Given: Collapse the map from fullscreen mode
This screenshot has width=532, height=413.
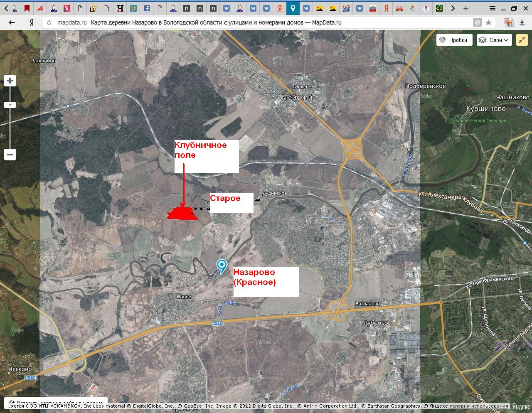Looking at the screenshot, I should [522, 40].
